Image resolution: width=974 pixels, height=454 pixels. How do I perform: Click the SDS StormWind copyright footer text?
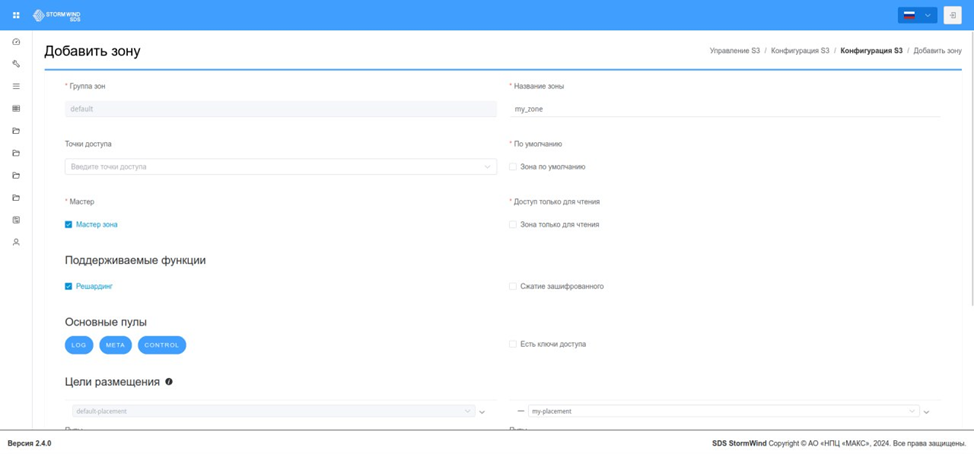839,444
